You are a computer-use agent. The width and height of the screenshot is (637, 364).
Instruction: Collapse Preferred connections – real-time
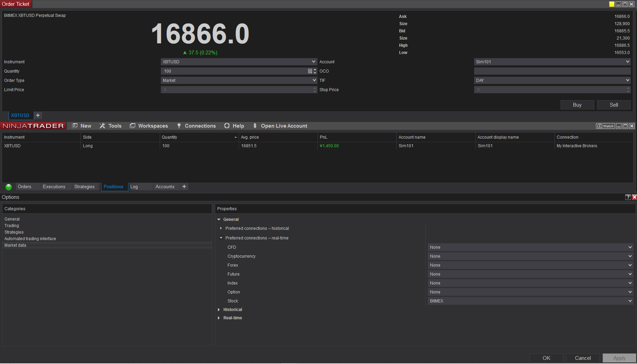pos(221,238)
